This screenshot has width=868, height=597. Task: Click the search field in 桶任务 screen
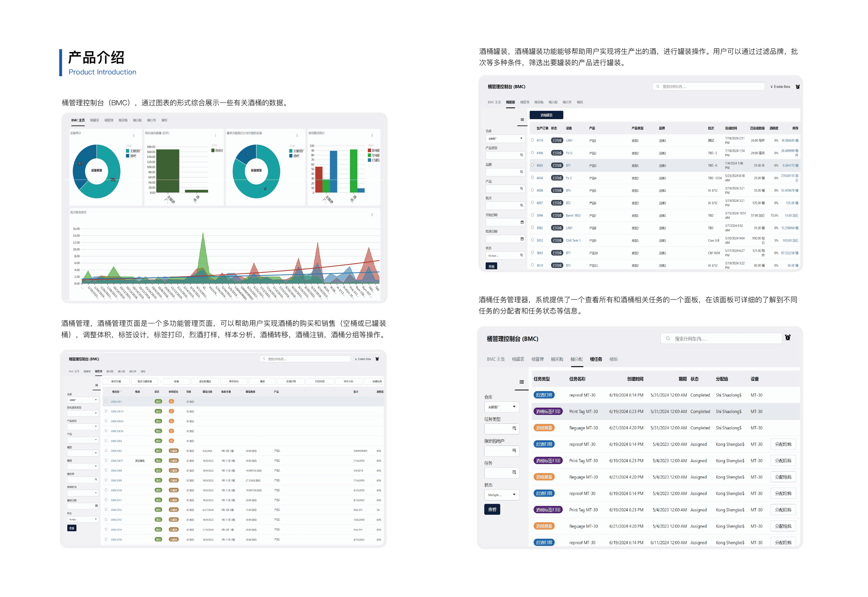click(x=721, y=339)
